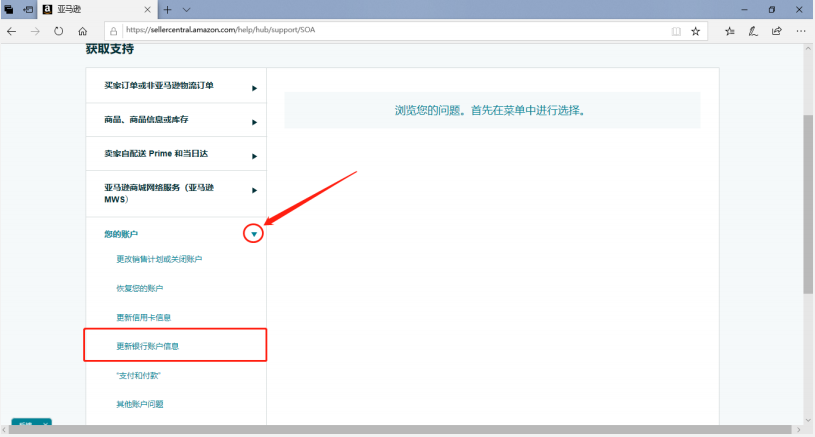The height and width of the screenshot is (437, 815).
Task: Open 买家订单或非亚马逊物流订单 menu item
Action: tap(176, 86)
